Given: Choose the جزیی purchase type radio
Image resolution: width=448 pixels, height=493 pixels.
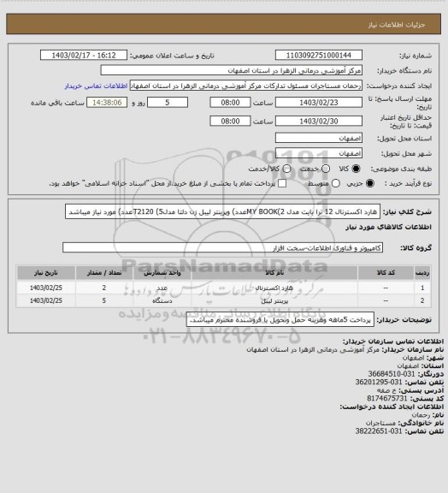Looking at the screenshot, I should tap(370, 183).
